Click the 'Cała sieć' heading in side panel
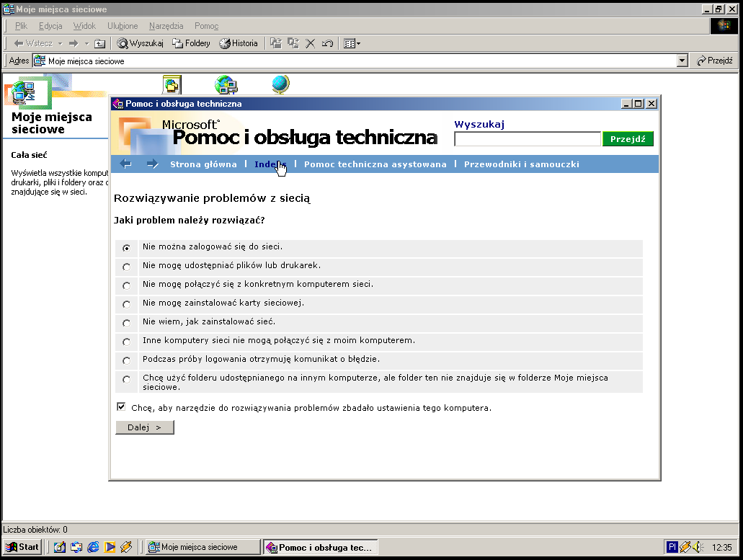743x560 pixels. coord(29,155)
